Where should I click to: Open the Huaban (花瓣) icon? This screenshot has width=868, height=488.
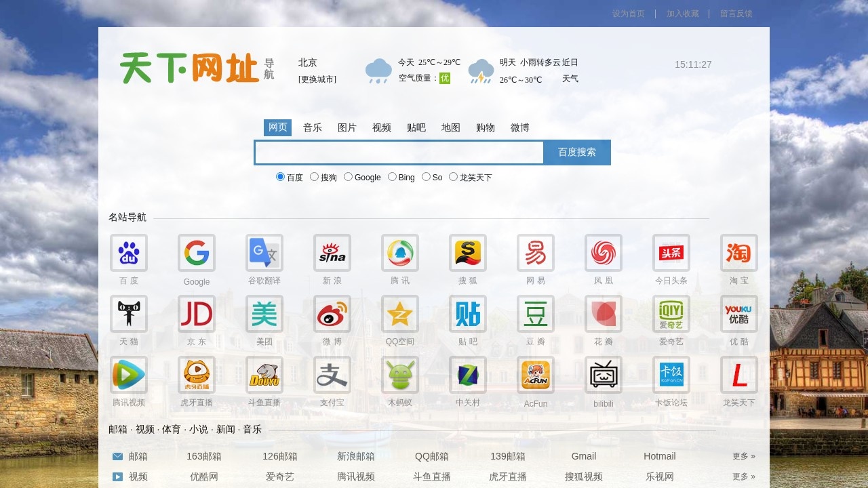point(604,314)
